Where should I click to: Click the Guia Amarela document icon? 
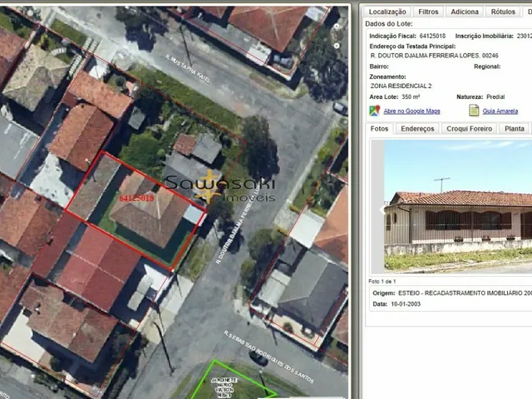tap(474, 111)
